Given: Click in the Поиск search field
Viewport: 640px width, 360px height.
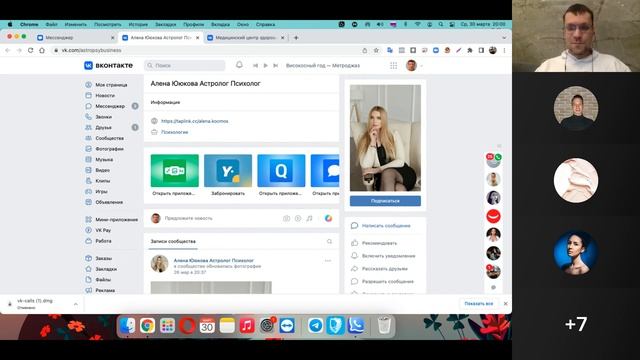Looking at the screenshot, I should pyautogui.click(x=184, y=65).
